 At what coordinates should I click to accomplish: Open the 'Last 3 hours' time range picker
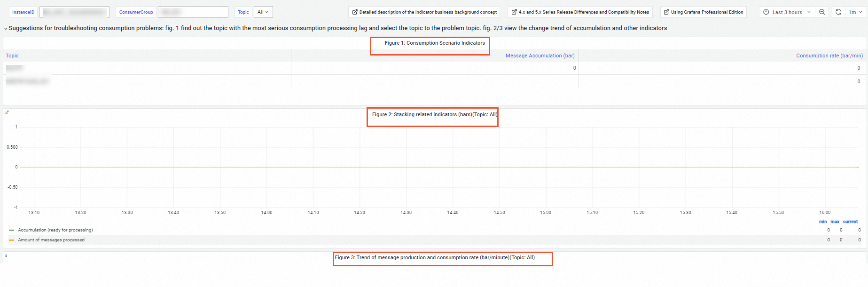(787, 12)
